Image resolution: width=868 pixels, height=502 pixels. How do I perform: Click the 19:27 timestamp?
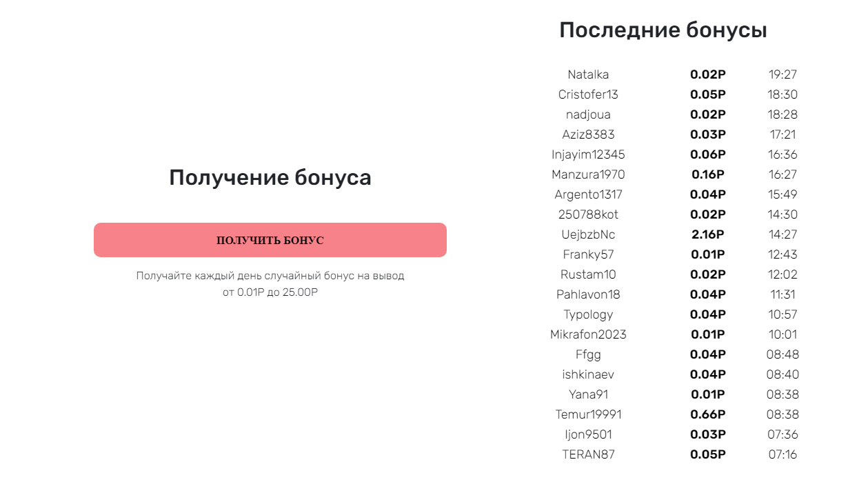click(x=783, y=74)
